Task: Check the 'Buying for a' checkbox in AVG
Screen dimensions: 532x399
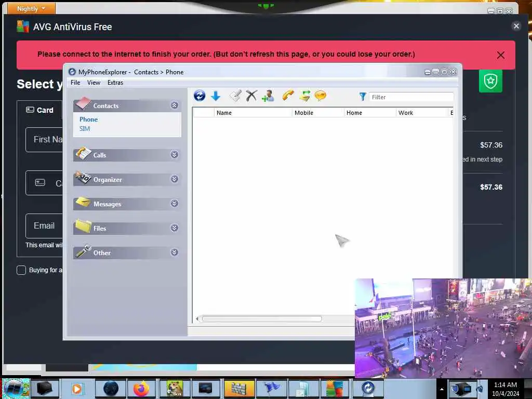Action: click(x=21, y=270)
